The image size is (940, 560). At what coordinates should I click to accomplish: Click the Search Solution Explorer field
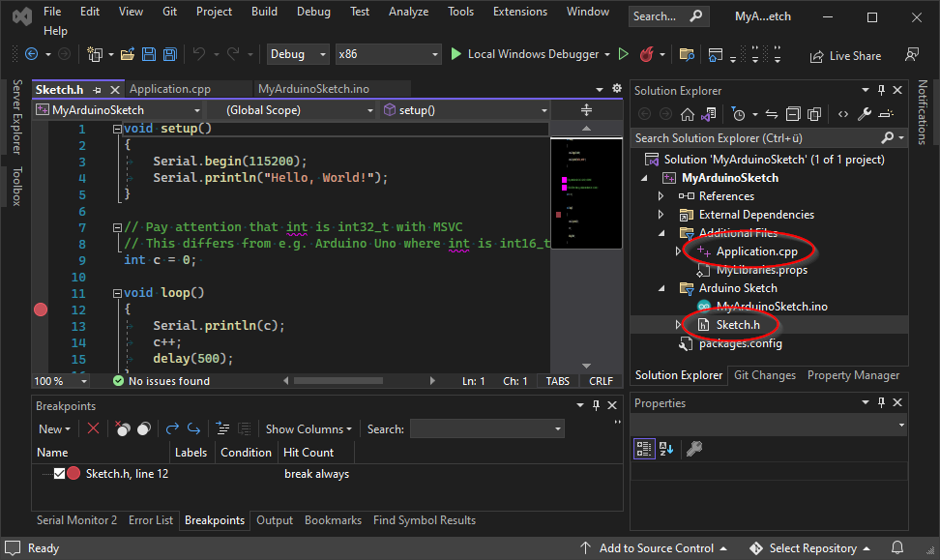769,138
